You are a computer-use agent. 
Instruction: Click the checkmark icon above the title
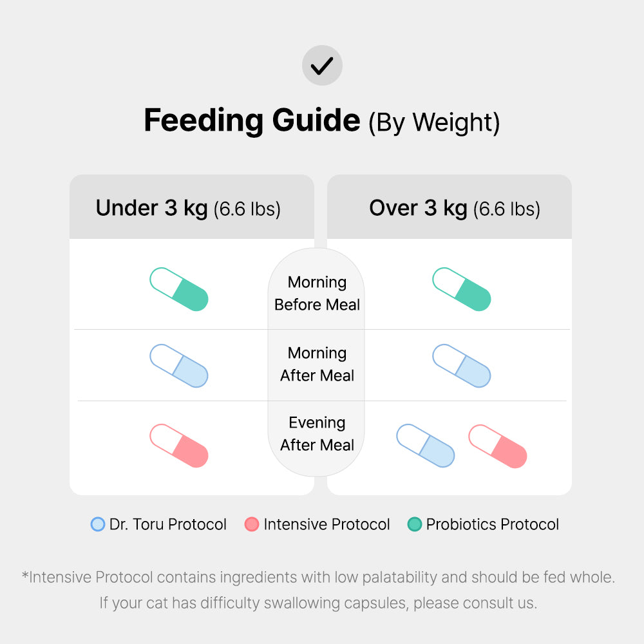322,65
